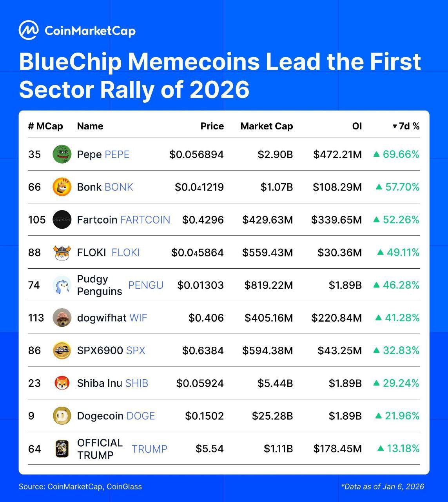
Task: Click the OFFICIAL TRUMP coin icon
Action: [x=62, y=449]
